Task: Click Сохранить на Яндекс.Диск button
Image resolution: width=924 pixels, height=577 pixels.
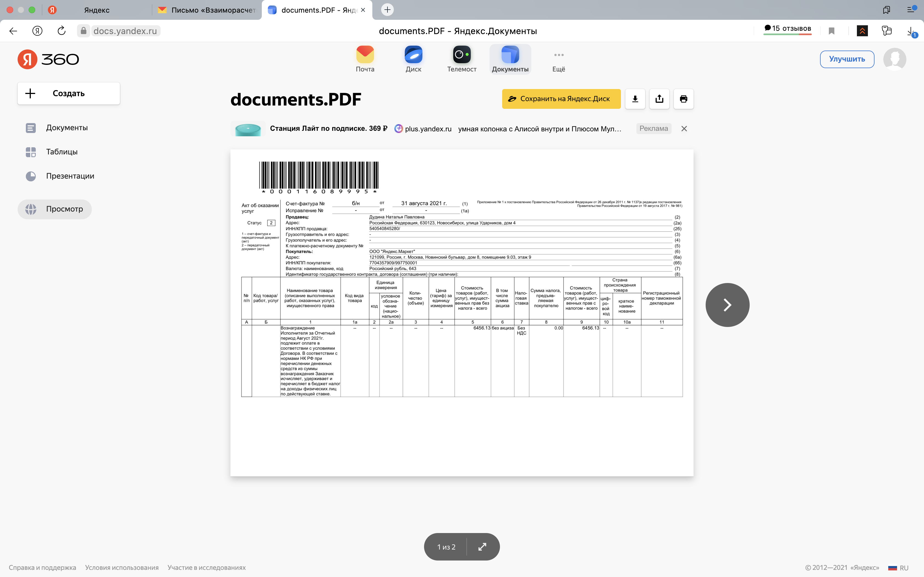Action: pos(561,99)
